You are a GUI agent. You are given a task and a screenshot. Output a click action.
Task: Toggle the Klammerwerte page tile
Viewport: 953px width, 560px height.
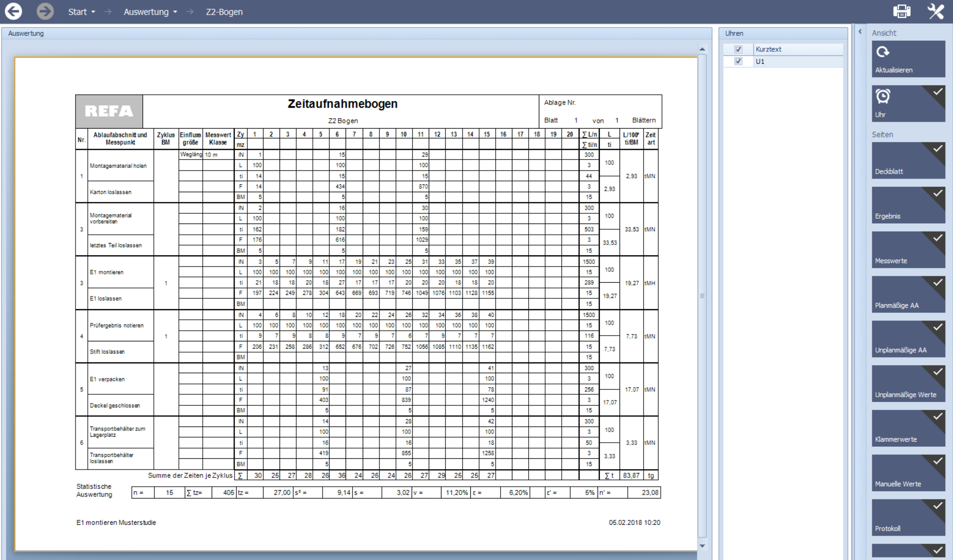[908, 428]
